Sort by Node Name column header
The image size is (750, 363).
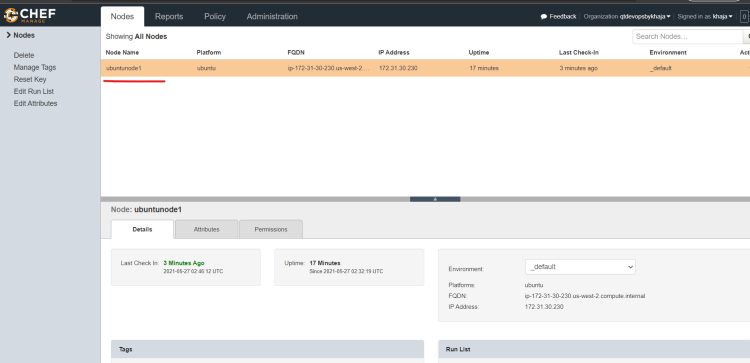(x=122, y=53)
